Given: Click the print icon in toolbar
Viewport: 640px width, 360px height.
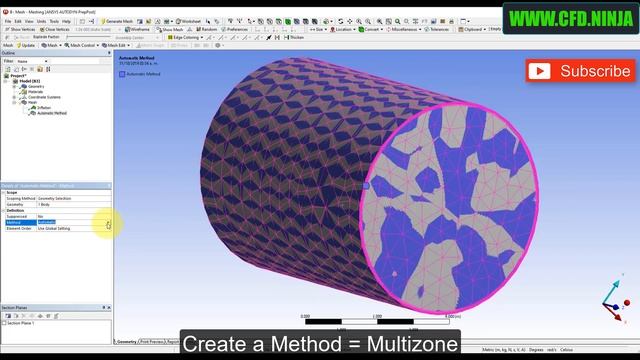Looking at the screenshot, I should click(451, 21).
